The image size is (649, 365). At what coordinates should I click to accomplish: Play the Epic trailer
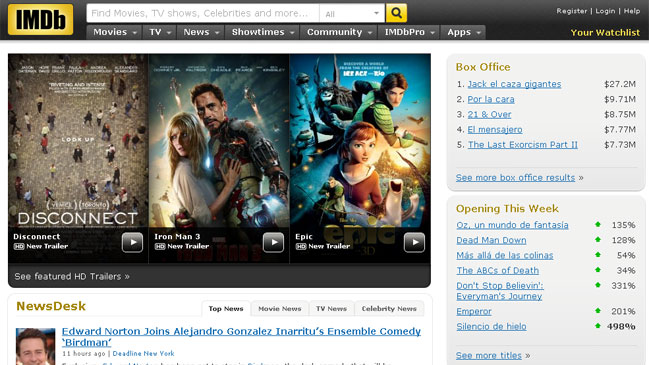(414, 242)
